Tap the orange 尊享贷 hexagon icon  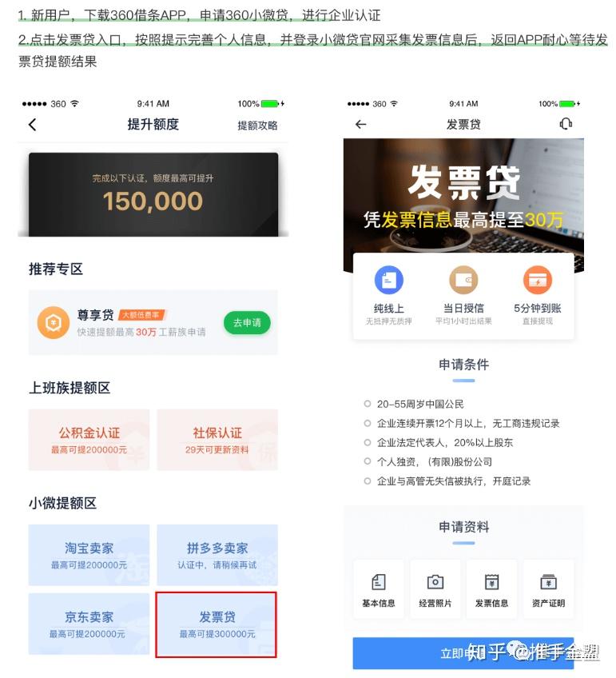pos(54,322)
